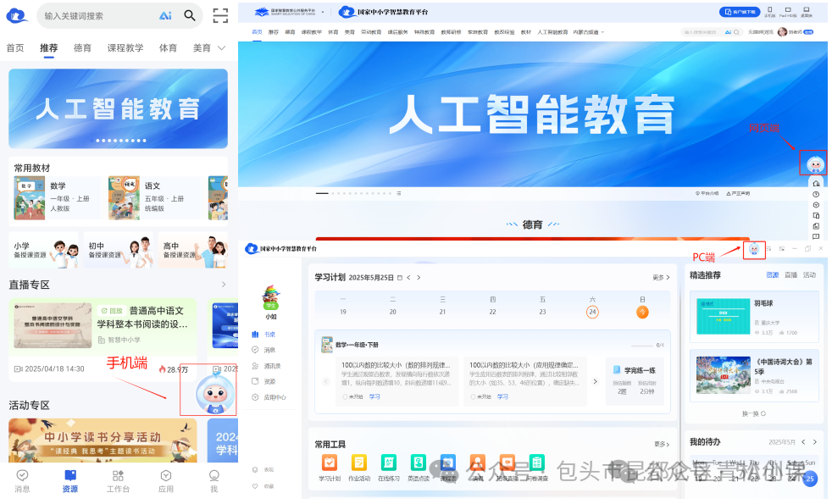
Task: Click the 学习计划 tool icon under 常用工具
Action: click(330, 462)
